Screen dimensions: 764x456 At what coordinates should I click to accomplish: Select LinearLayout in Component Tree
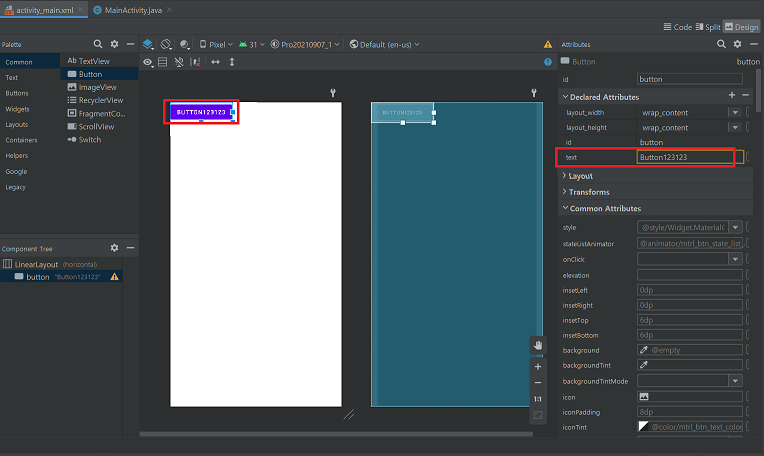[50, 264]
